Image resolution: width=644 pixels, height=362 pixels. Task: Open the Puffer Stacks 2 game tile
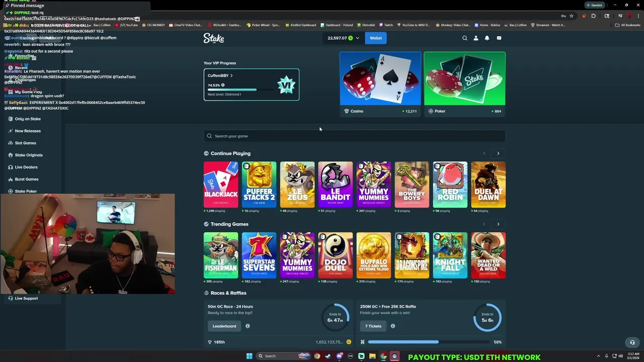click(259, 185)
